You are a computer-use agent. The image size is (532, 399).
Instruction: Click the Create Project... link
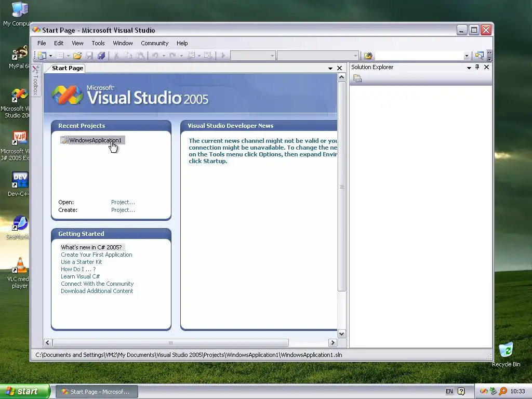click(x=123, y=210)
